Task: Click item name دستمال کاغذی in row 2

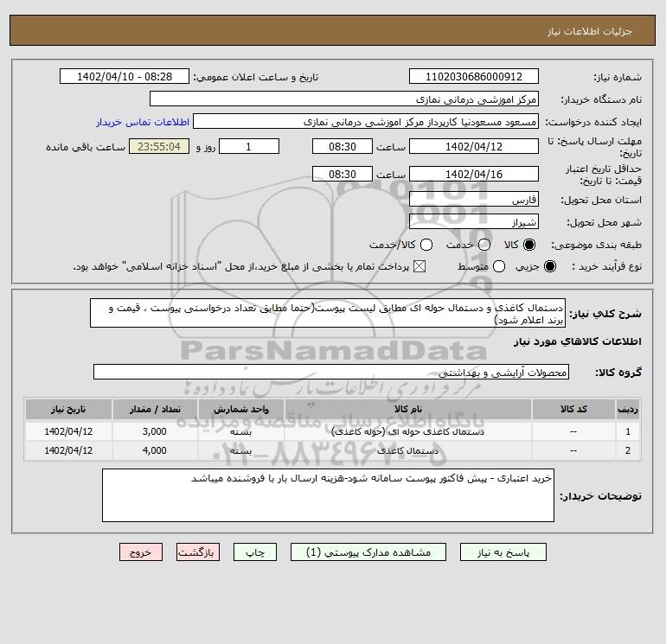Action: (407, 451)
